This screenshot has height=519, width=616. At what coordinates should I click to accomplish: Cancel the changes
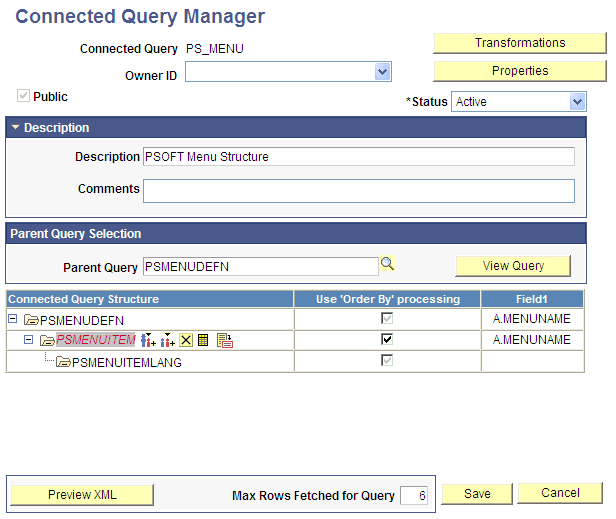pyautogui.click(x=560, y=493)
